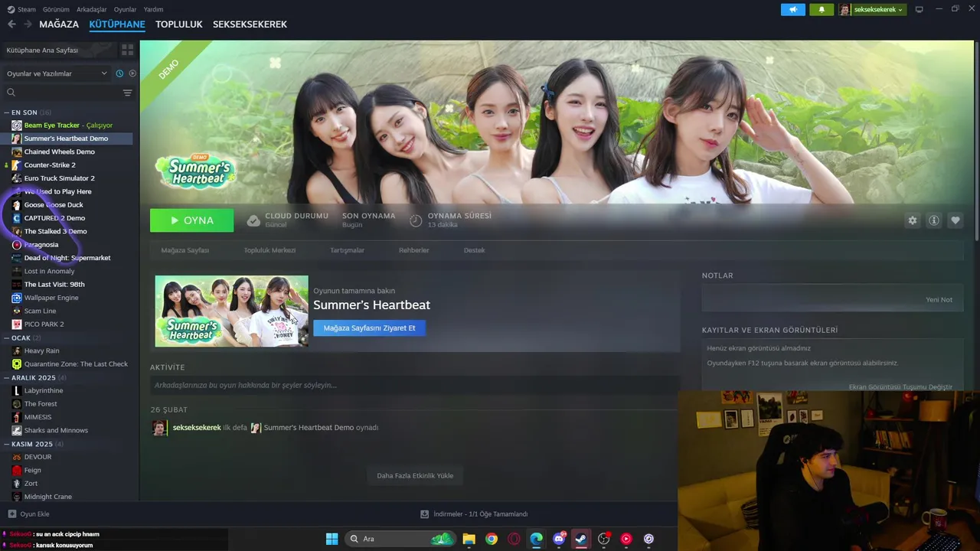This screenshot has height=551, width=980.
Task: Expand the Oyunlar ve Yazılımlar dropdown
Action: (57, 73)
